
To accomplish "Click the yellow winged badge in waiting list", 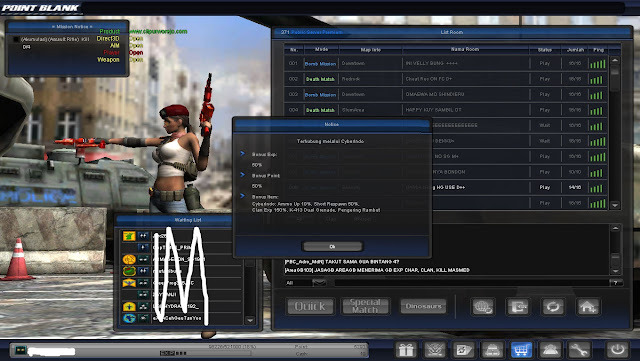I will 129,283.
